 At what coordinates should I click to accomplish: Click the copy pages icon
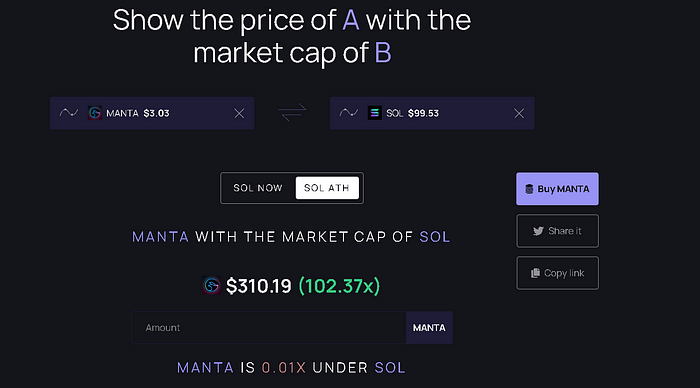[535, 273]
